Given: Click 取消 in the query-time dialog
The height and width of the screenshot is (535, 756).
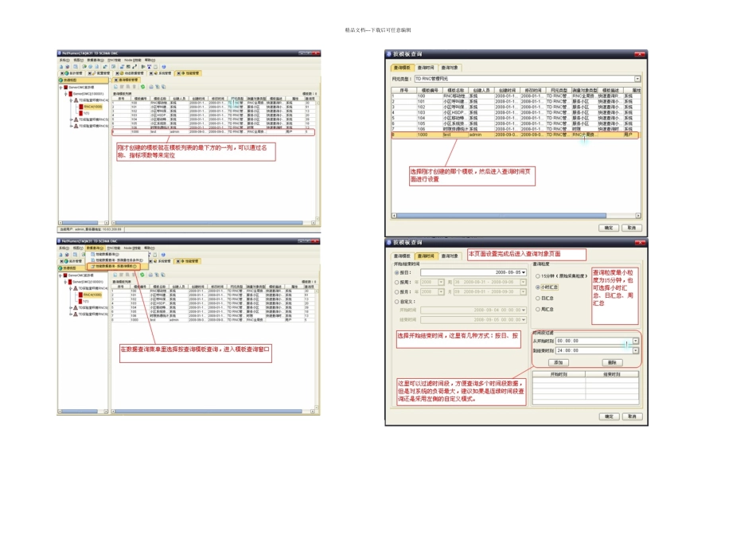Looking at the screenshot, I should point(632,416).
